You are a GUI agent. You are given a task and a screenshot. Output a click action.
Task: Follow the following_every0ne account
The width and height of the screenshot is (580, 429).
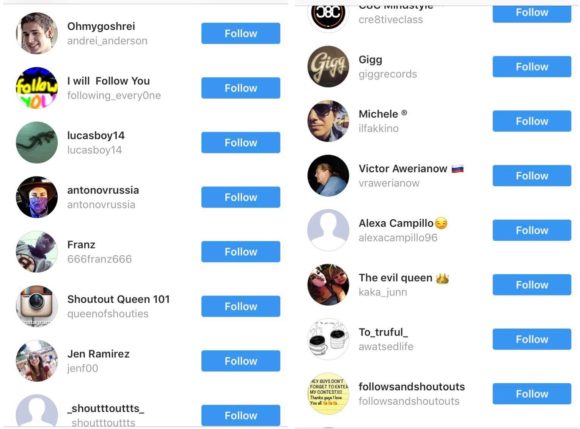point(240,88)
